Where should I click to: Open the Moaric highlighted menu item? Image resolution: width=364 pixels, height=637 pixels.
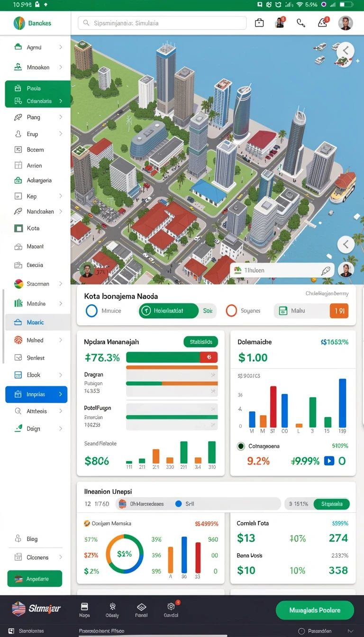[x=37, y=322]
